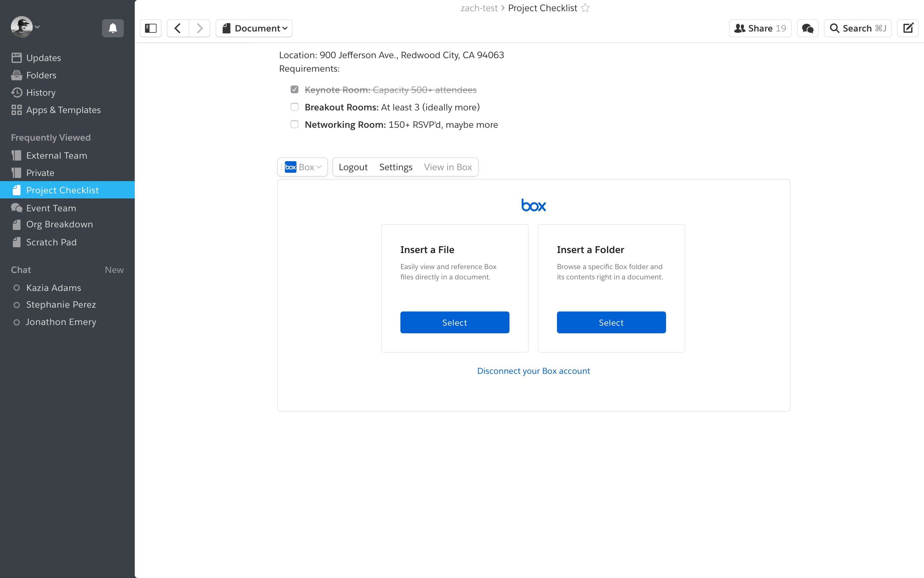
Task: Grab the drag handle beside Box badge
Action: tap(282, 167)
